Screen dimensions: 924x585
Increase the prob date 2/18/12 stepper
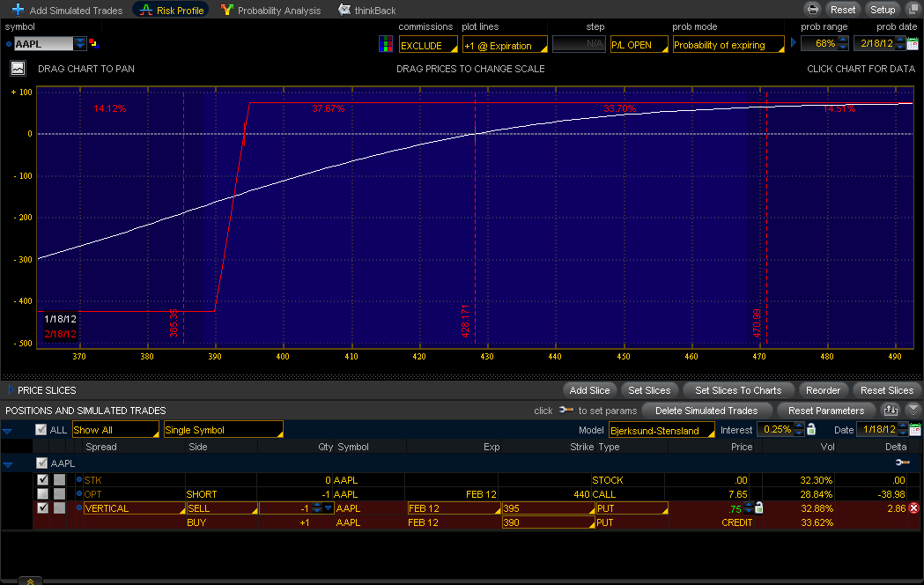click(899, 40)
